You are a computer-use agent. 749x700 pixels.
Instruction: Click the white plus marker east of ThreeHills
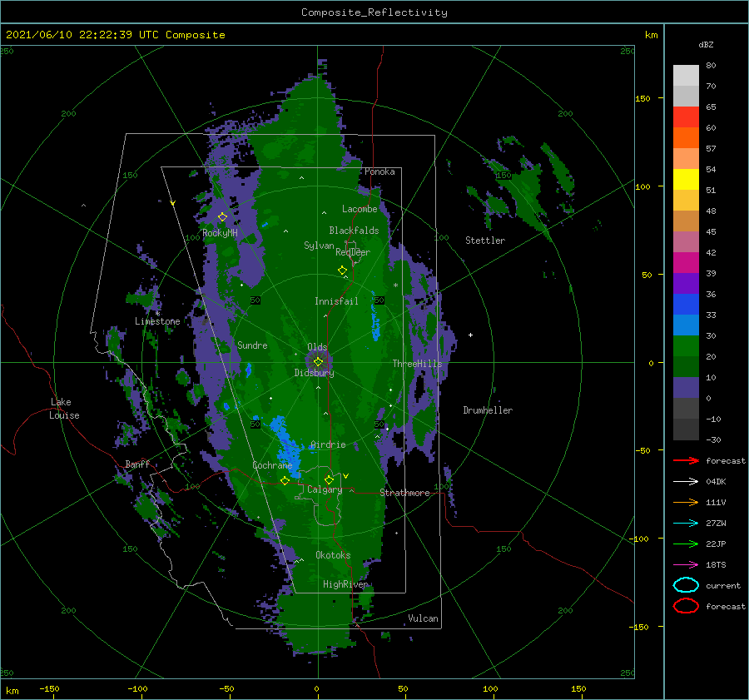click(470, 335)
